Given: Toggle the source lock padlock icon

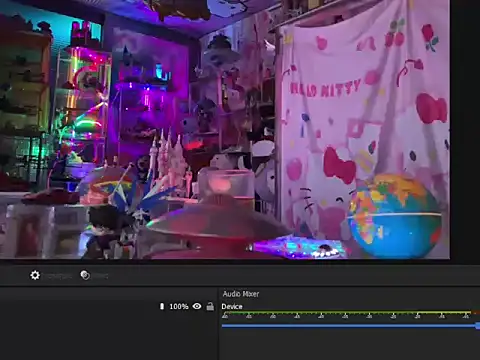Looking at the screenshot, I should (x=210, y=306).
